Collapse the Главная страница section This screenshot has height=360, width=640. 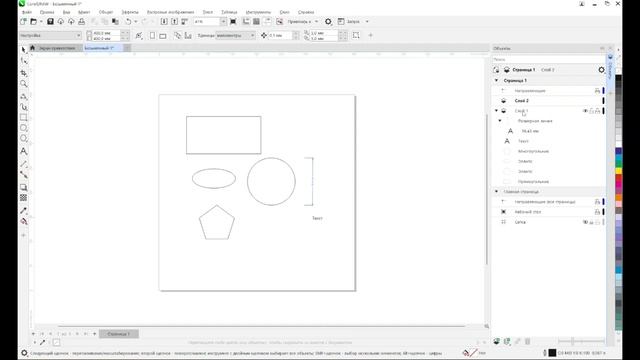tap(497, 191)
